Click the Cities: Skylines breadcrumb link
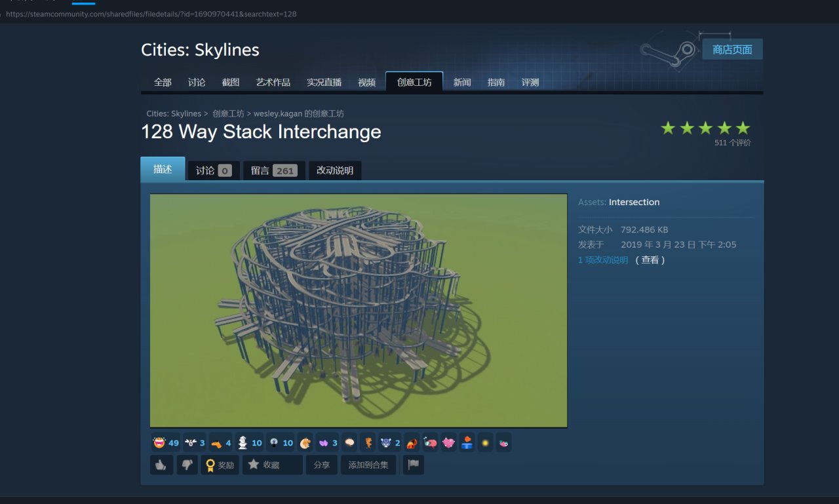 click(x=174, y=114)
